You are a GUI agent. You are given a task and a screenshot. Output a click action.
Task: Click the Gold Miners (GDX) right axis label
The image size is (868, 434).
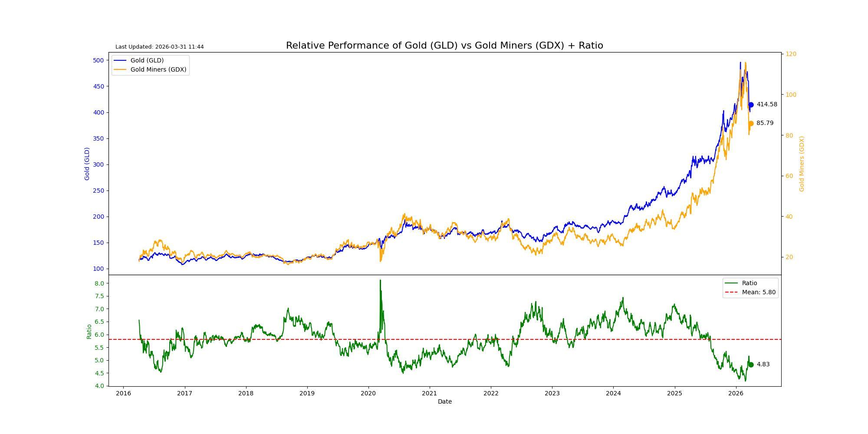[802, 164]
